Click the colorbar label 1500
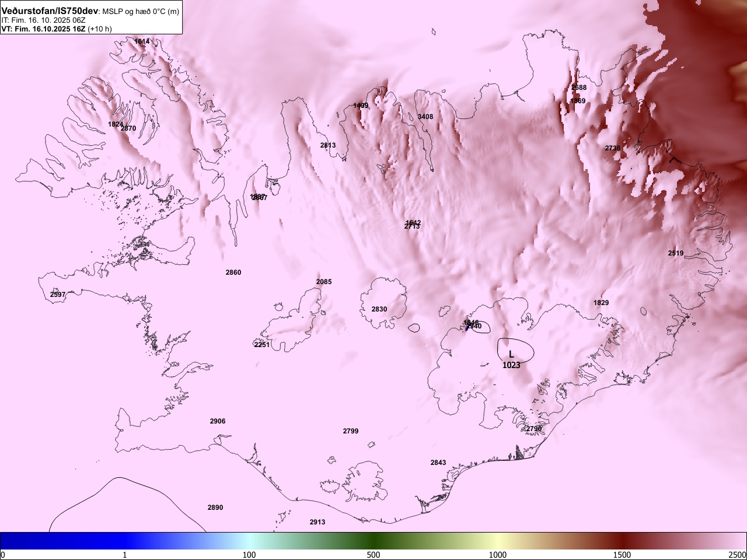Image resolution: width=747 pixels, height=560 pixels. point(622,555)
